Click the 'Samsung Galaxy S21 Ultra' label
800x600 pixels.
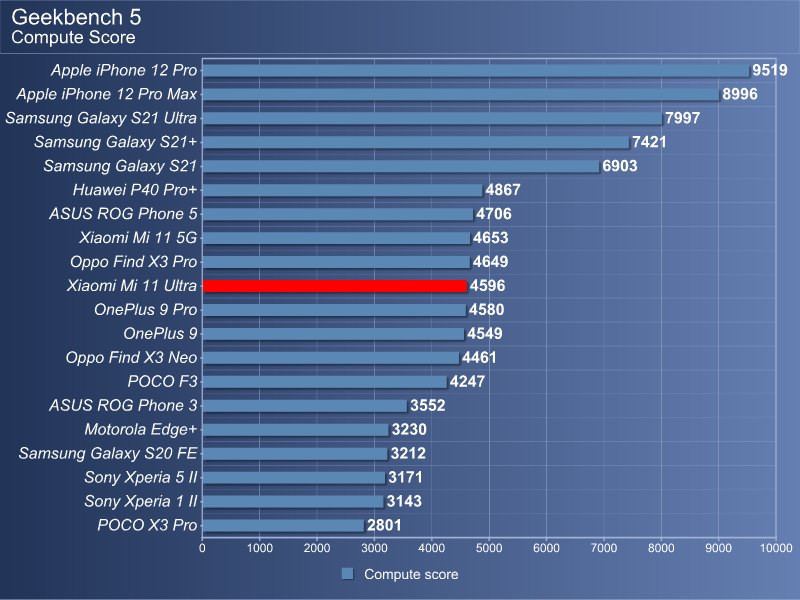[101, 118]
